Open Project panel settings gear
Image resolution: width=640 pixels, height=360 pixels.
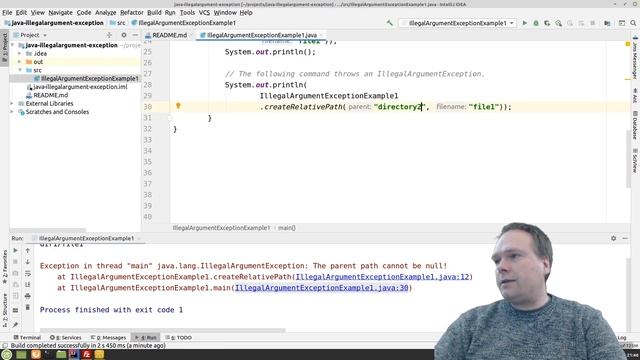pyautogui.click(x=124, y=35)
